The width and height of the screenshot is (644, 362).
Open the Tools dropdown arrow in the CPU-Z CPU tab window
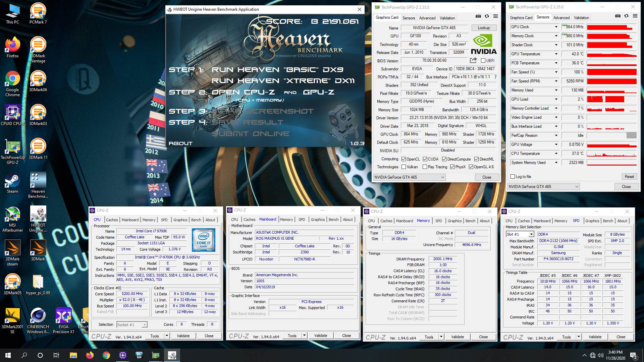[x=167, y=336]
